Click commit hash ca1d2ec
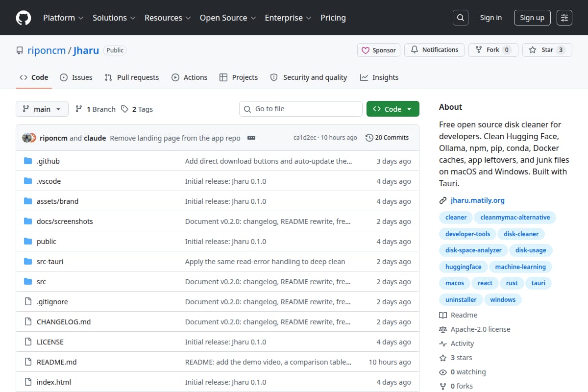This screenshot has width=588, height=392. tap(305, 138)
